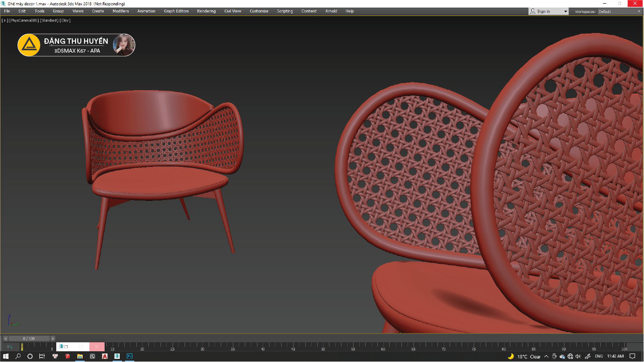The height and width of the screenshot is (362, 644).
Task: Click the 0 / 100 time slider
Action: pos(29,338)
